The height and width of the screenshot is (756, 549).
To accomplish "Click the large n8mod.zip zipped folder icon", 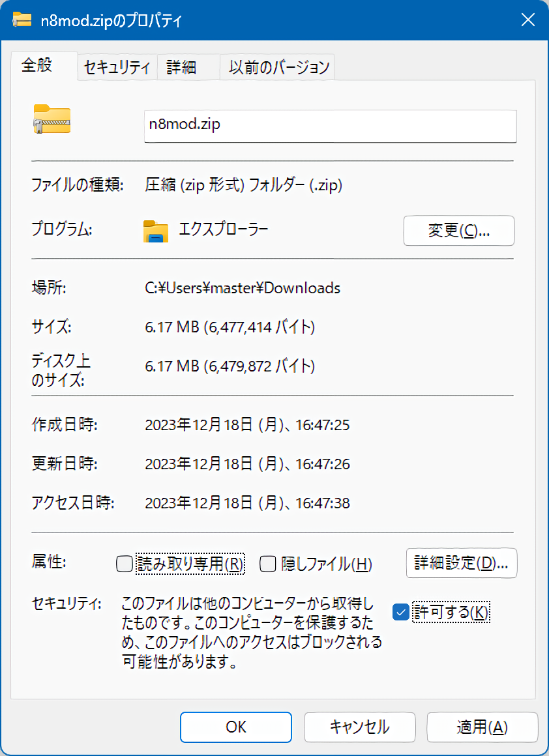I will click(x=52, y=119).
